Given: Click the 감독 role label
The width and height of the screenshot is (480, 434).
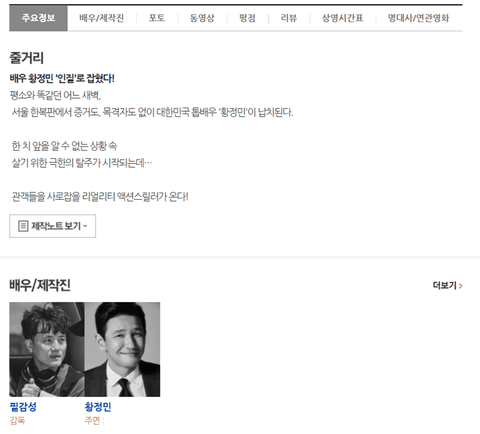Looking at the screenshot, I should (17, 421).
